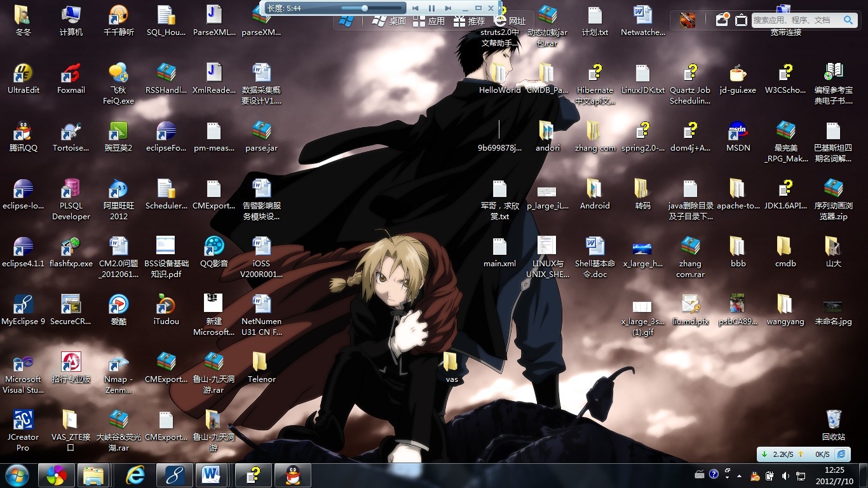This screenshot has width=868, height=488.
Task: Select the JCreator Pro shortcut
Action: tap(24, 431)
